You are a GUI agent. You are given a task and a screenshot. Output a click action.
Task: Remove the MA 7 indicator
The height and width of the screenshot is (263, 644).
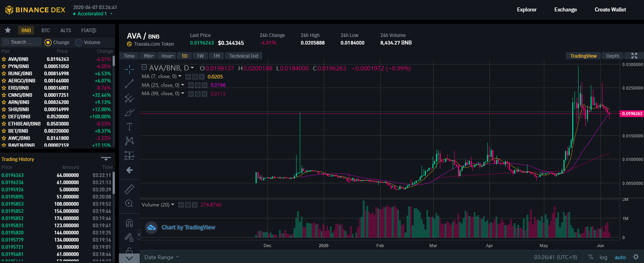pyautogui.click(x=202, y=77)
